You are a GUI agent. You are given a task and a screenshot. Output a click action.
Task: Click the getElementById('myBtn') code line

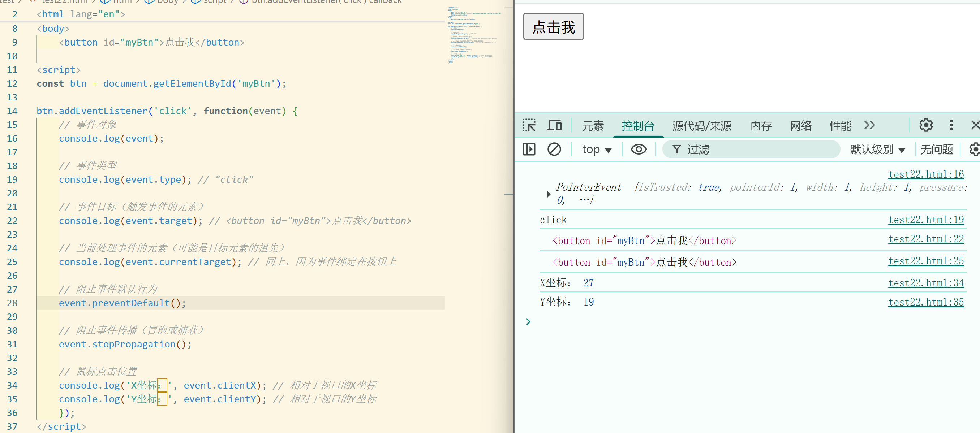tap(161, 84)
